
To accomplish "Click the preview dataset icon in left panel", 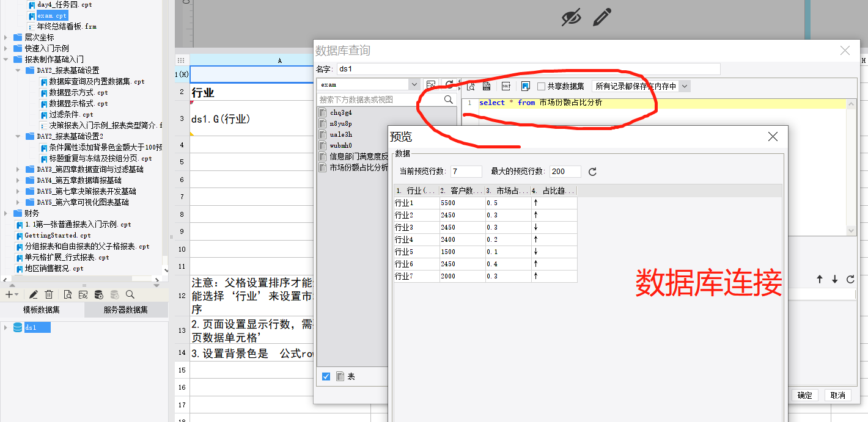I will coord(68,295).
